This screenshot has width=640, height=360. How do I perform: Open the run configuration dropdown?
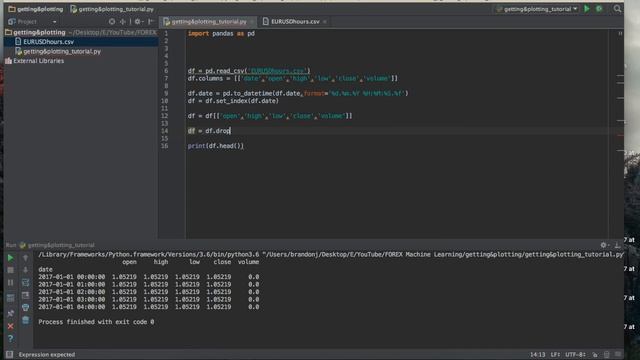[537, 9]
